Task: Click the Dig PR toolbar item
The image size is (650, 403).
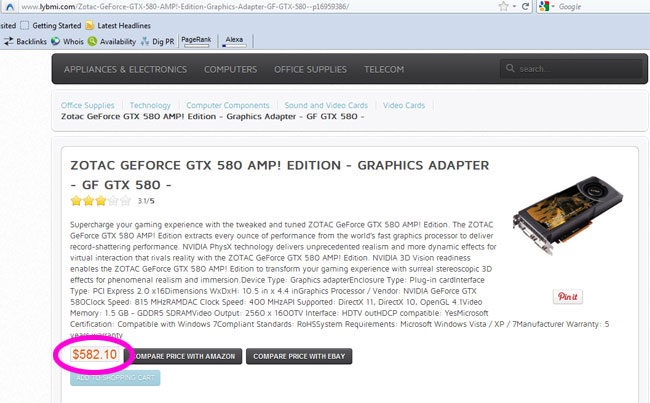Action: (158, 41)
